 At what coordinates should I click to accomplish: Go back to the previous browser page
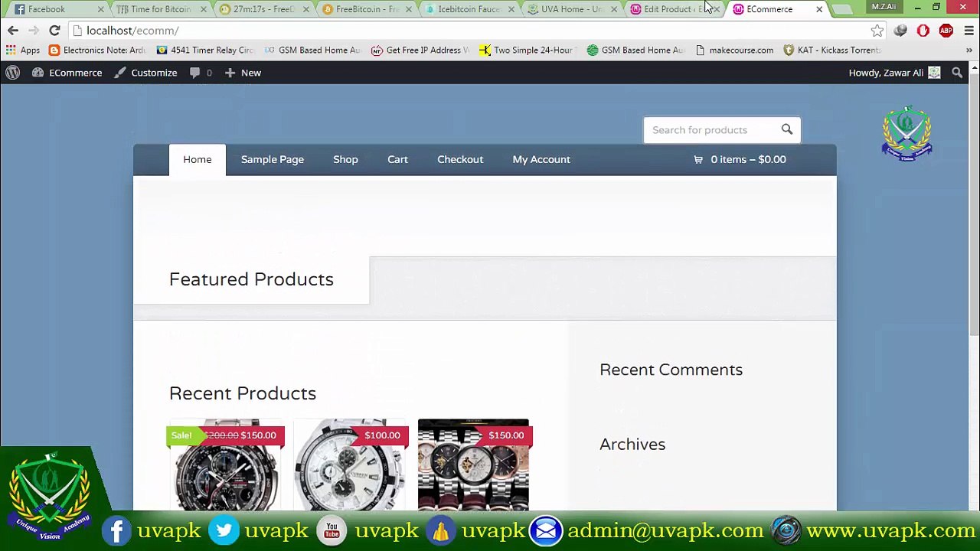pos(13,31)
